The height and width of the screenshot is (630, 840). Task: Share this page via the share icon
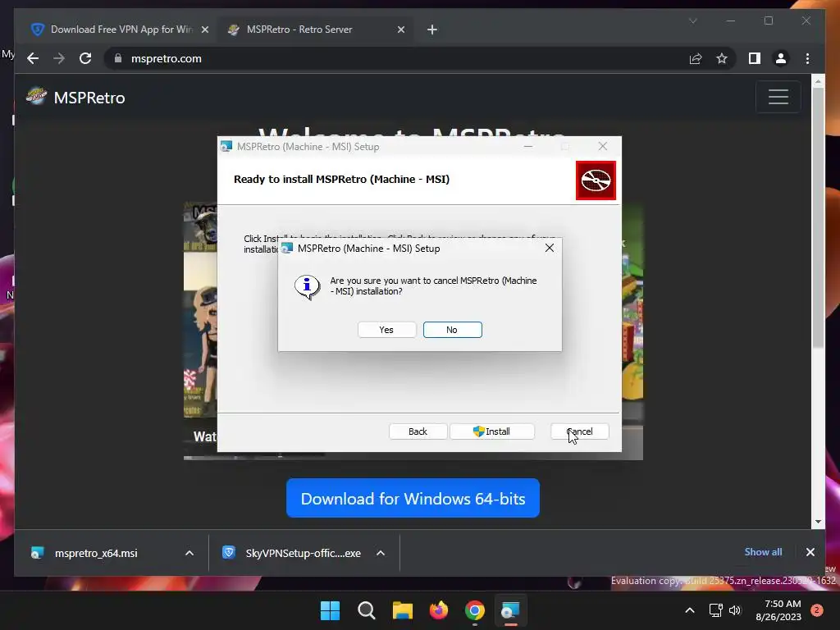(x=696, y=58)
